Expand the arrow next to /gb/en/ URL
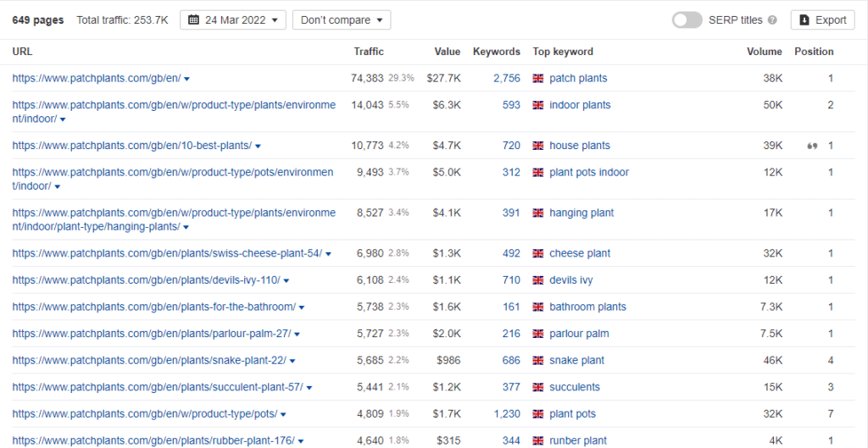The width and height of the screenshot is (868, 448). click(x=187, y=79)
